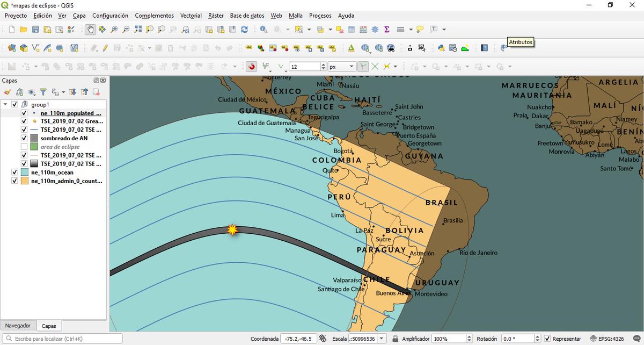Click the New Shapefile Layer icon
This screenshot has height=345, width=644.
point(36,48)
